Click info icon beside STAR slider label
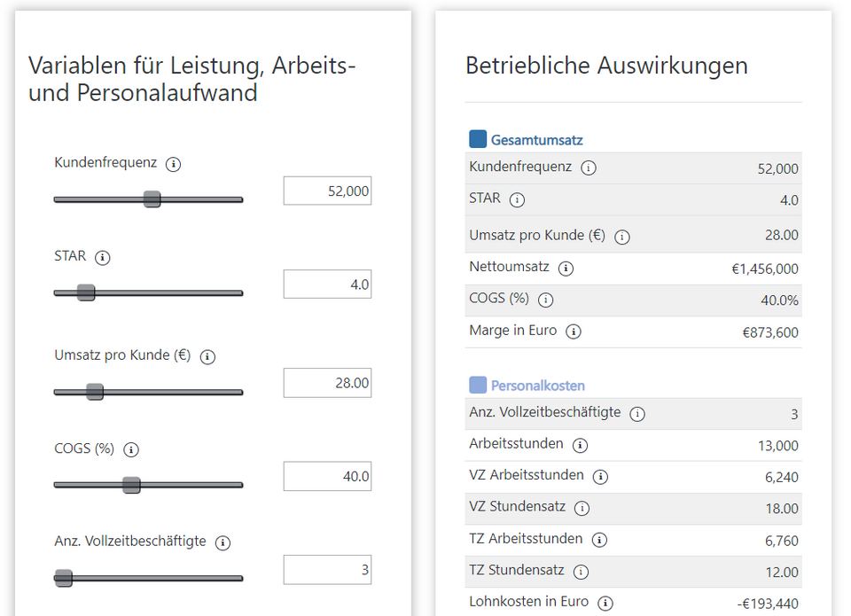The image size is (851, 616). (x=103, y=257)
